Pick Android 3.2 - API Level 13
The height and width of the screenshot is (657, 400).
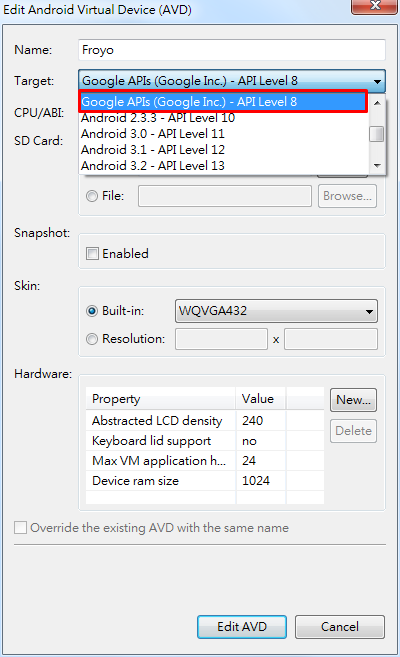(224, 166)
